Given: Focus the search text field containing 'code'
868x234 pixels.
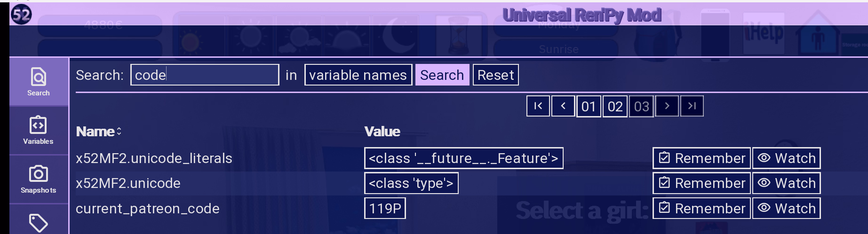Looking at the screenshot, I should (x=205, y=75).
